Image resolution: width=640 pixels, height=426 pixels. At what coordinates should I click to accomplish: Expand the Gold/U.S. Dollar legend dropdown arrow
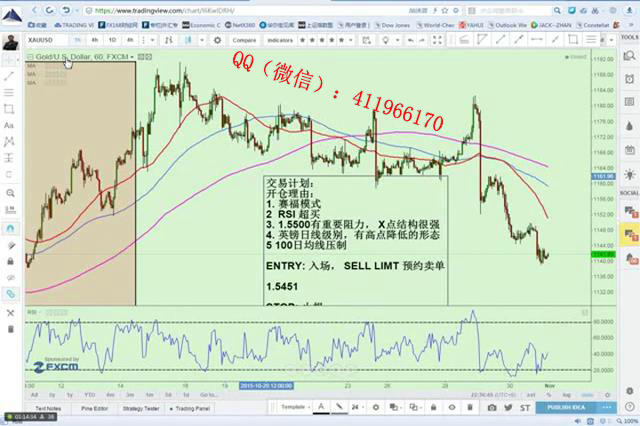[x=132, y=57]
